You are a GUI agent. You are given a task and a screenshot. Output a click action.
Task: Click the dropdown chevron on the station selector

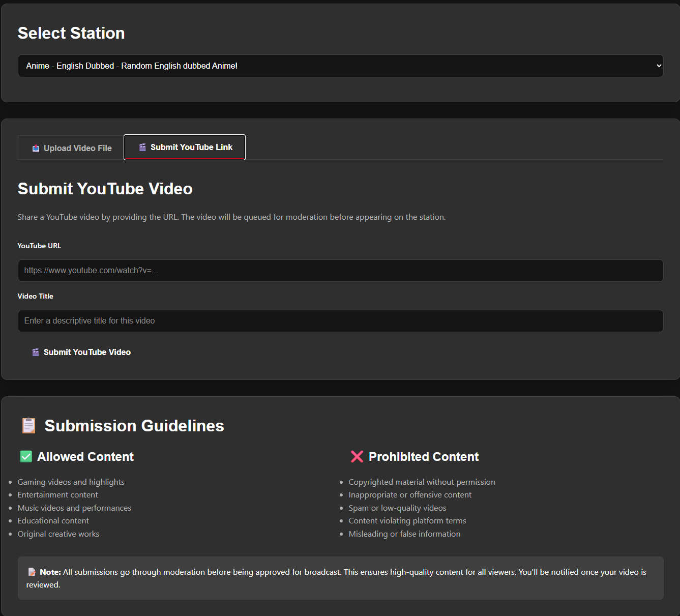[656, 66]
